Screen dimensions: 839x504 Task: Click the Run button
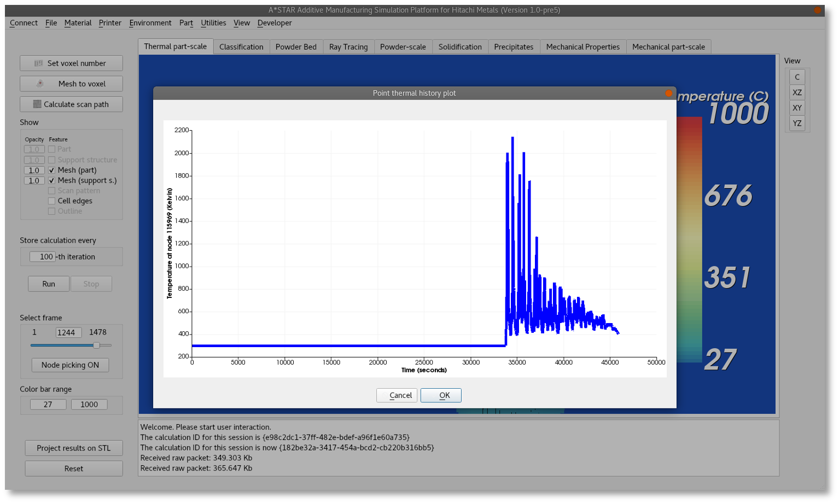49,284
